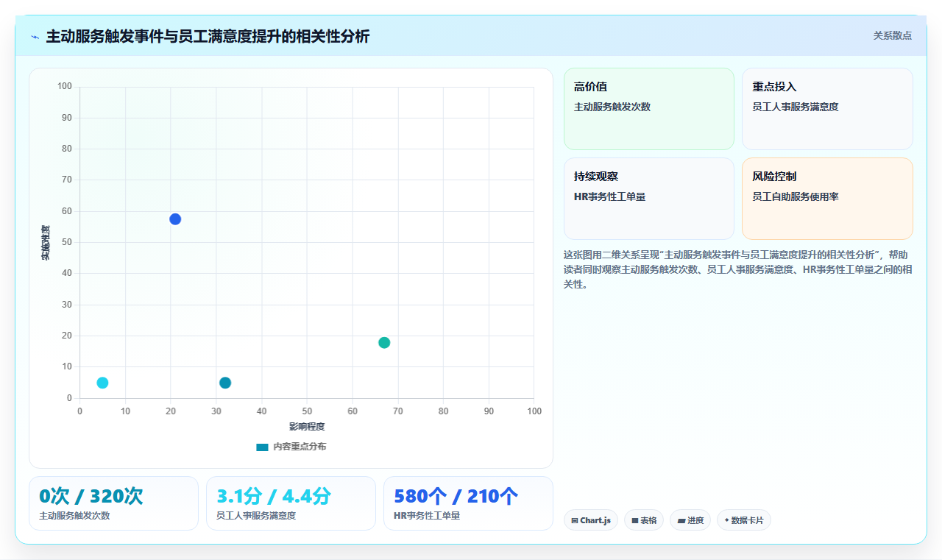Click 员工自助服务使用率 in the 风险控制 card

click(x=796, y=196)
